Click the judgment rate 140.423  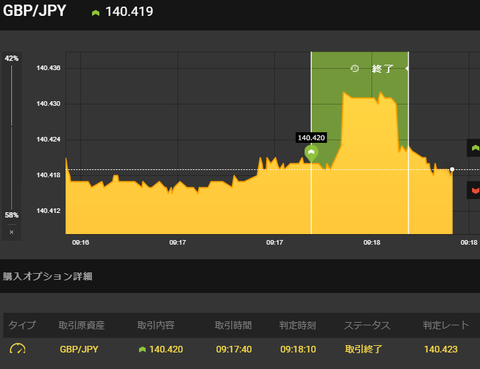coord(441,349)
